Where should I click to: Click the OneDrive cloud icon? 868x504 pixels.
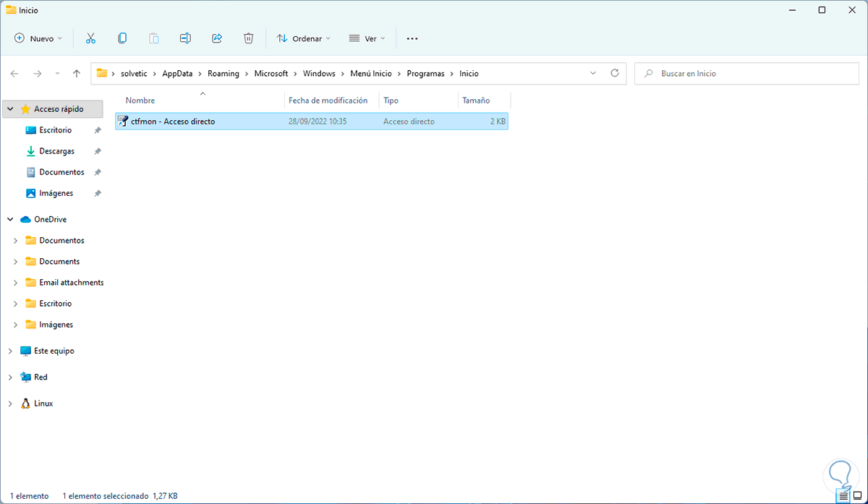(25, 219)
